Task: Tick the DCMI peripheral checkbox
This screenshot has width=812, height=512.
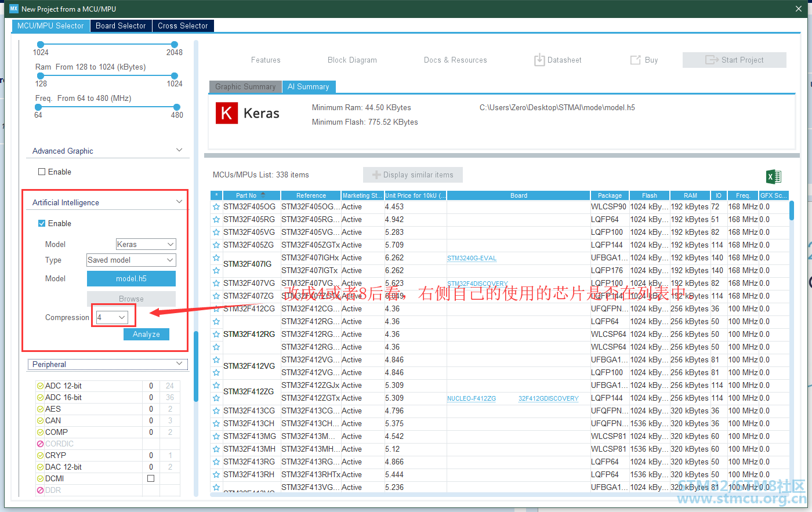Action: coord(151,479)
